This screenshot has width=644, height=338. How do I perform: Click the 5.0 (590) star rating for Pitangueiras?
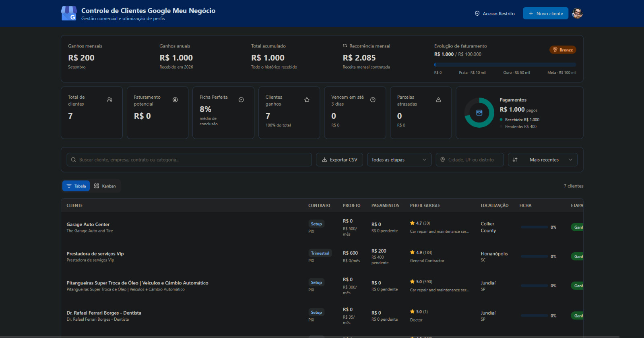pos(421,282)
